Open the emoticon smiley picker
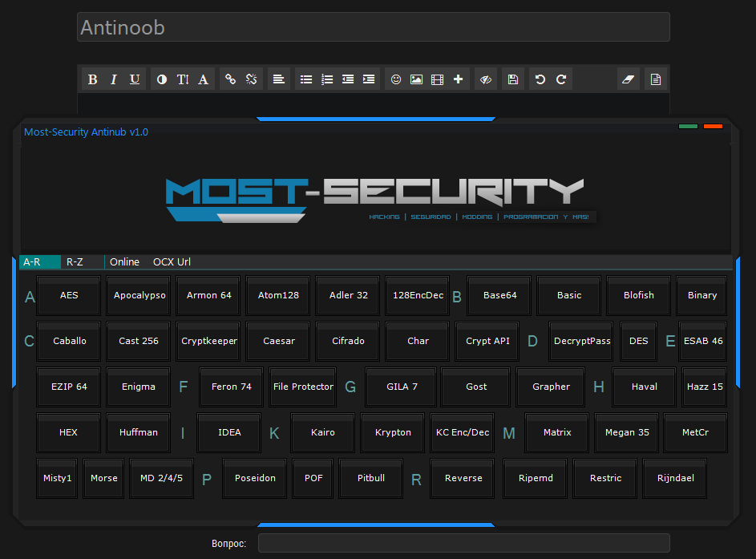Image resolution: width=756 pixels, height=559 pixels. [396, 79]
